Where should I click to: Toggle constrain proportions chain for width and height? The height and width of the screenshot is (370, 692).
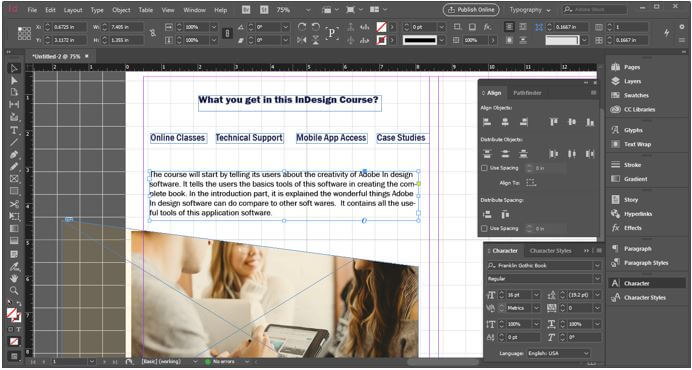[153, 33]
